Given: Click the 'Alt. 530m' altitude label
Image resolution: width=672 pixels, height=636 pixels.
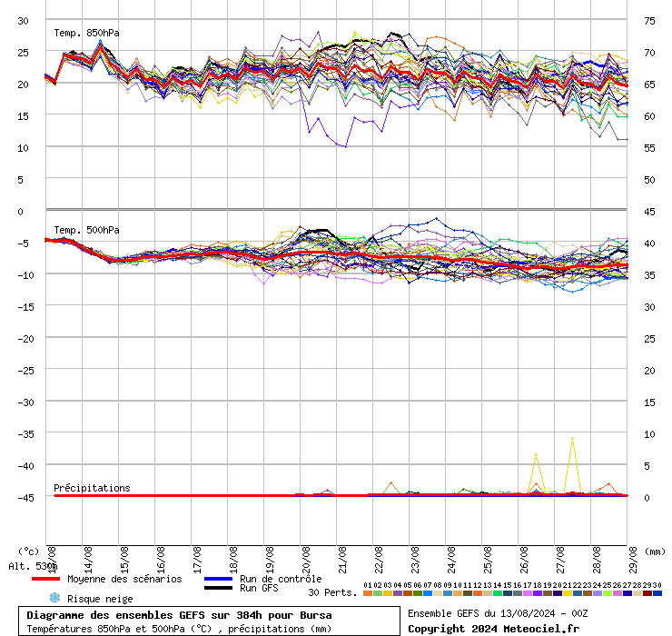Looking at the screenshot, I should coord(33,567).
